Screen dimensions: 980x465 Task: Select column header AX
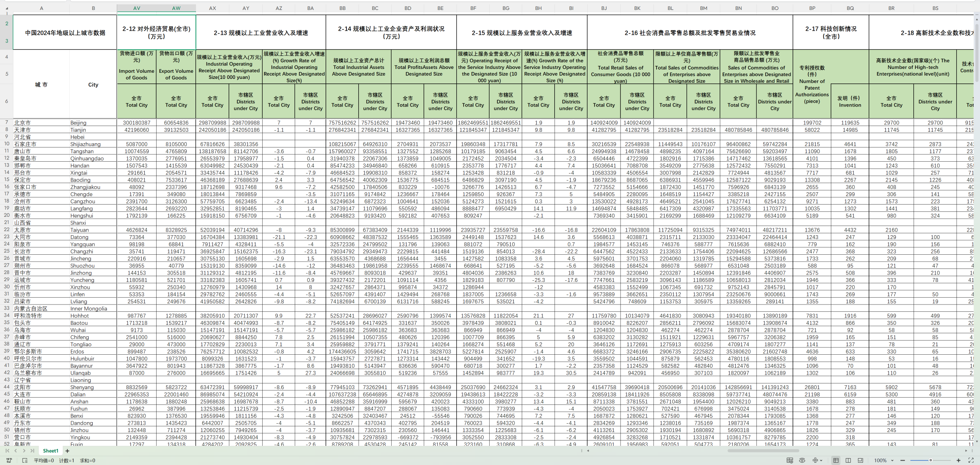coord(212,8)
